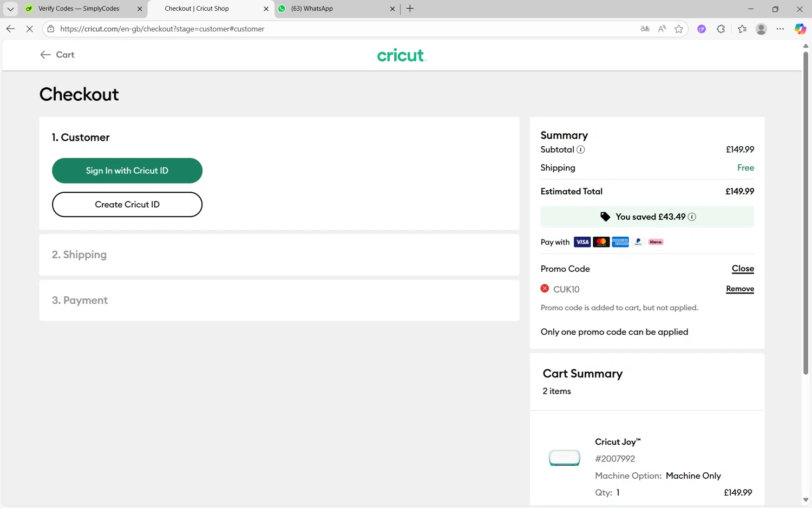Viewport: 812px width, 508px height.
Task: Click the address bar URL
Action: pyautogui.click(x=162, y=29)
